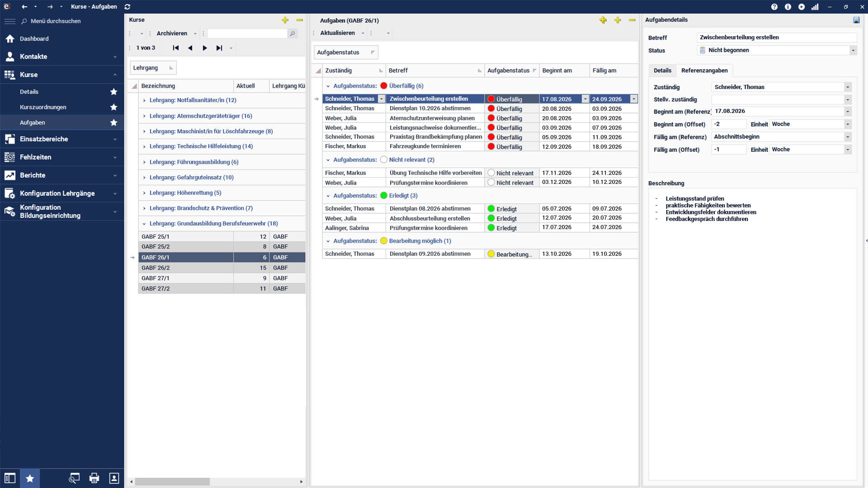Screen dimensions: 868x488
Task: Select the GABF 25/2 course row
Action: pyautogui.click(x=222, y=247)
